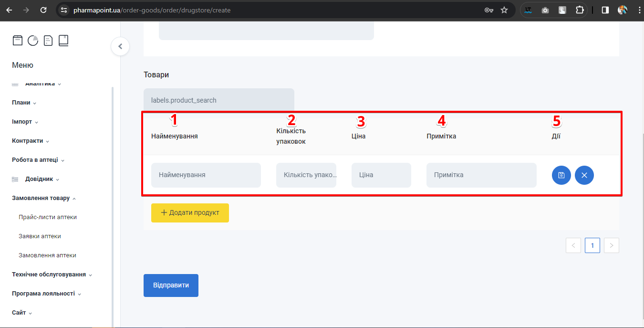The height and width of the screenshot is (328, 644).
Task: Open Прайс-листи аптеки menu item
Action: 48,217
